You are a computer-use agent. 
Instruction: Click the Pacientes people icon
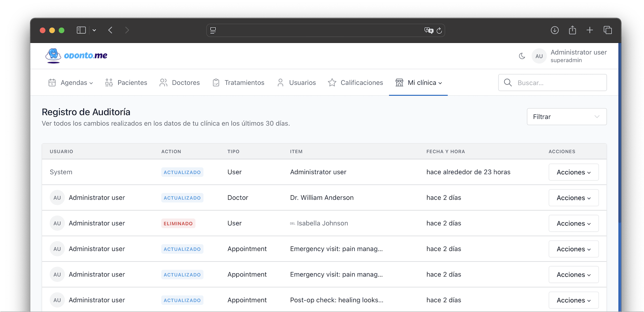pos(109,83)
